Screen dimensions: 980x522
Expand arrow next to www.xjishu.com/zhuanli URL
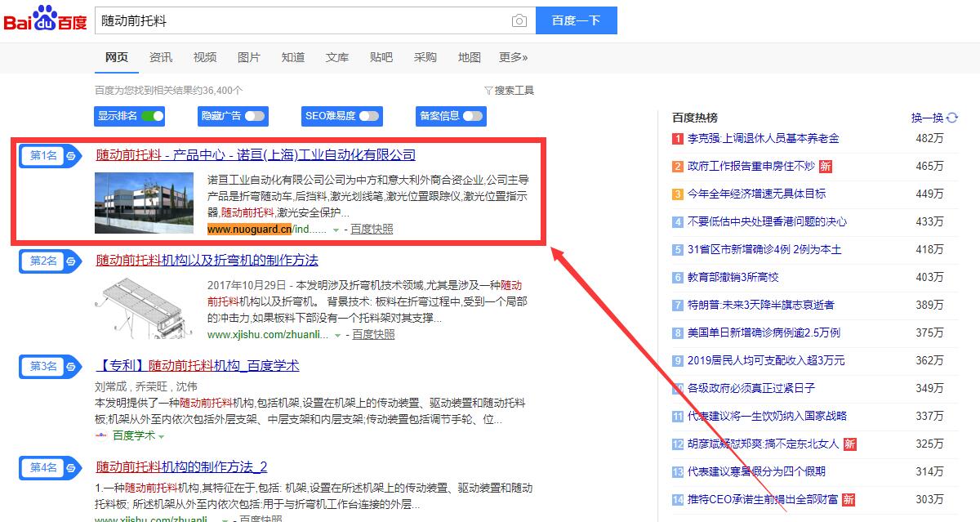337,335
